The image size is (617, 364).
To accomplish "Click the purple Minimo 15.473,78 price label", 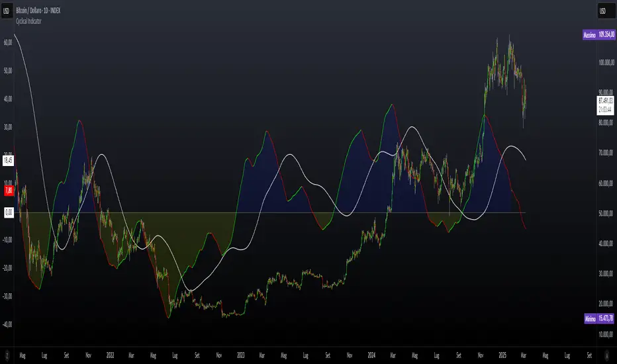I will [599, 318].
